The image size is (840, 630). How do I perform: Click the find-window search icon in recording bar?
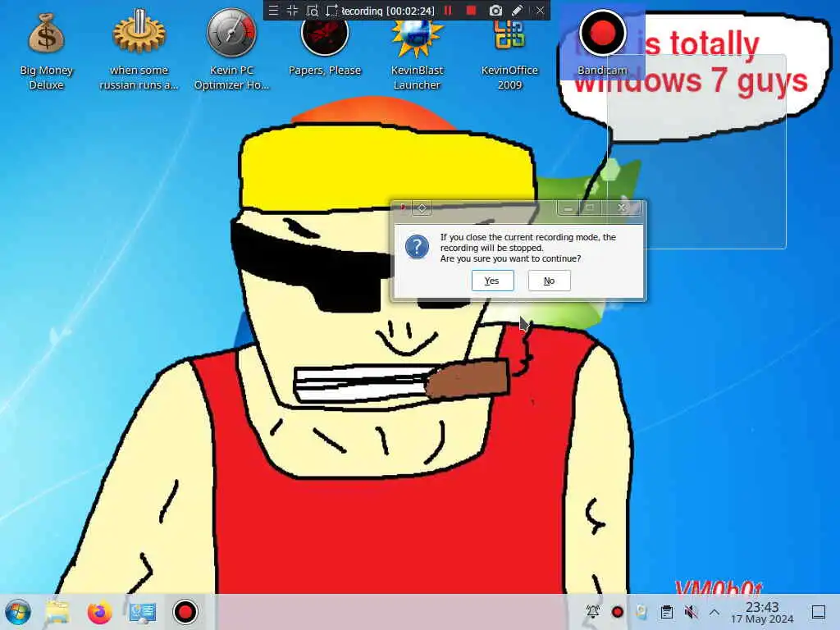313,10
